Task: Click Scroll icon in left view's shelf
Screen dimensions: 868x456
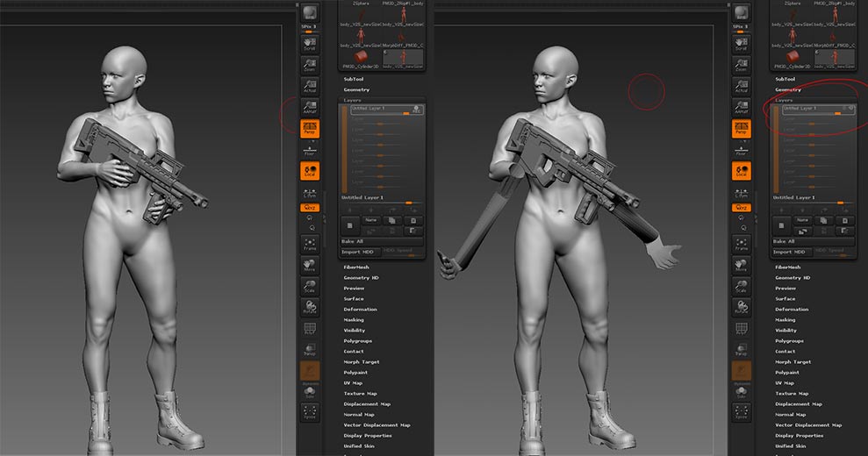Action: (310, 44)
